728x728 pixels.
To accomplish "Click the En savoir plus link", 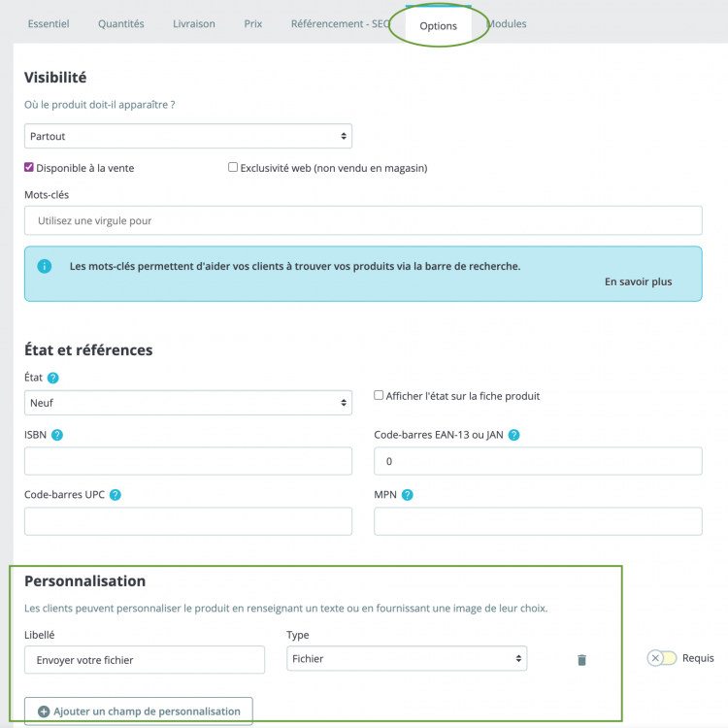I will click(x=638, y=282).
